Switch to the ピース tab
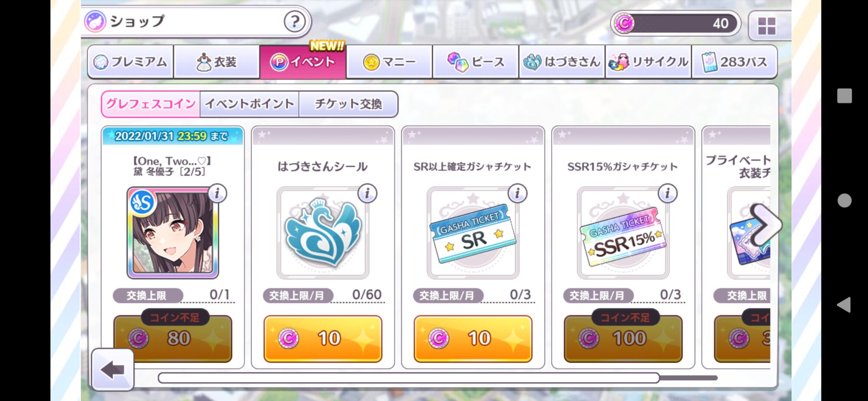The width and height of the screenshot is (868, 401). pyautogui.click(x=476, y=62)
